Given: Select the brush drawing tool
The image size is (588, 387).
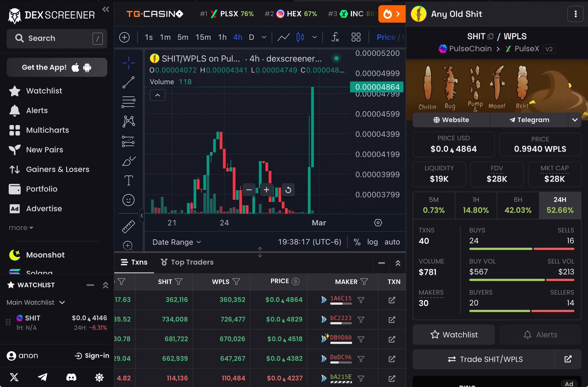Looking at the screenshot, I should coord(128,161).
